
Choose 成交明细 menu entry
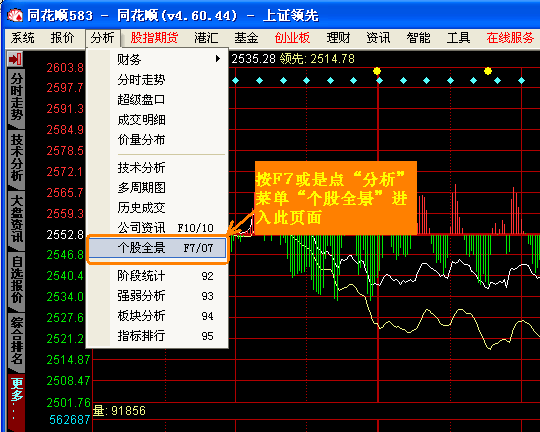157,120
